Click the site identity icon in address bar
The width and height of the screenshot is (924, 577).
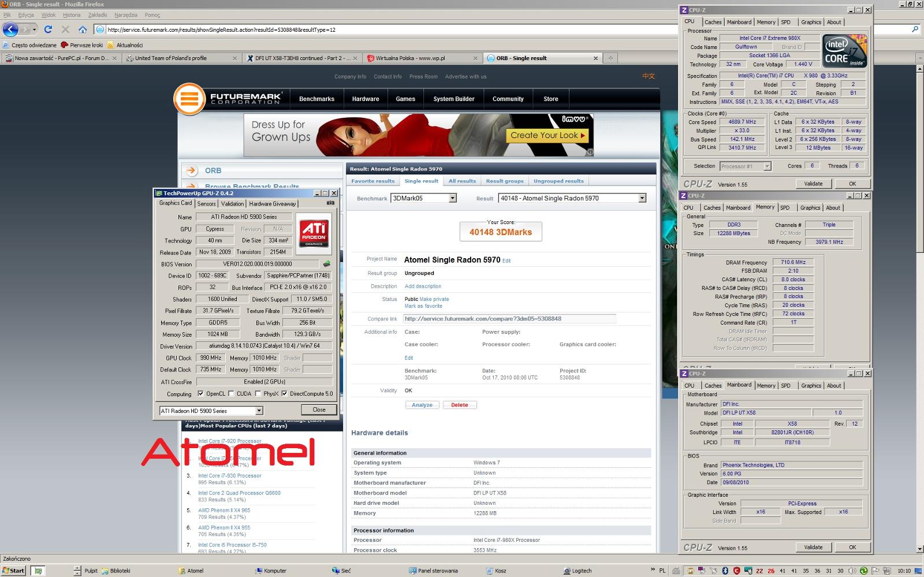pos(100,29)
